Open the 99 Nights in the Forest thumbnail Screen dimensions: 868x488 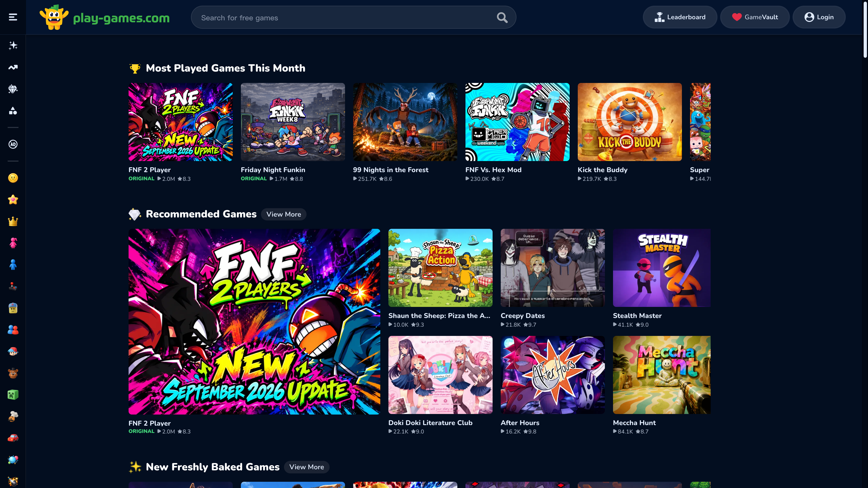(405, 122)
